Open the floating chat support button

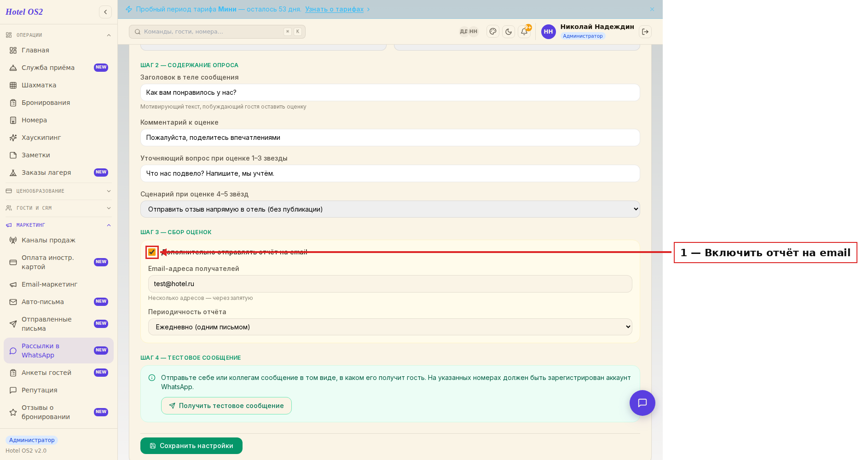[642, 403]
